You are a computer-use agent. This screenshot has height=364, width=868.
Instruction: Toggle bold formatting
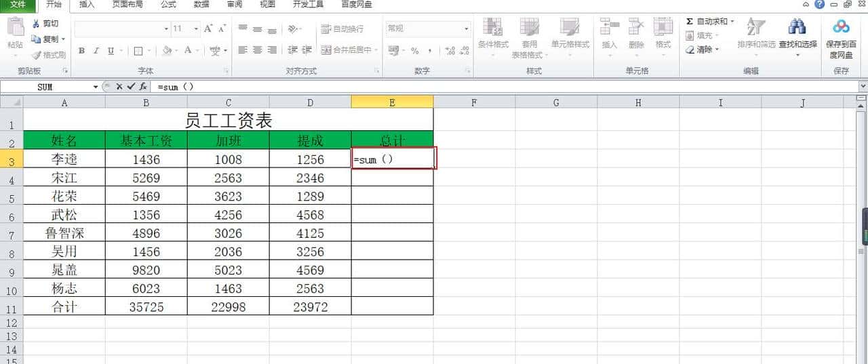click(81, 51)
